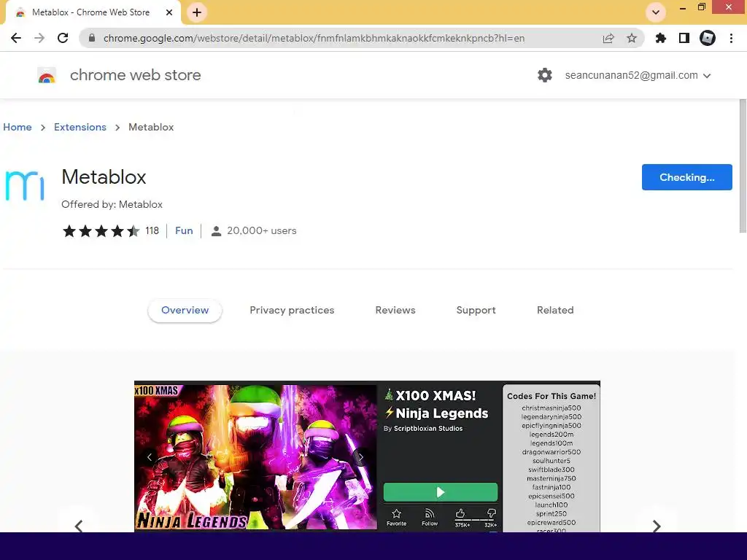Image resolution: width=747 pixels, height=560 pixels.
Task: Open the Support tab
Action: tap(476, 311)
